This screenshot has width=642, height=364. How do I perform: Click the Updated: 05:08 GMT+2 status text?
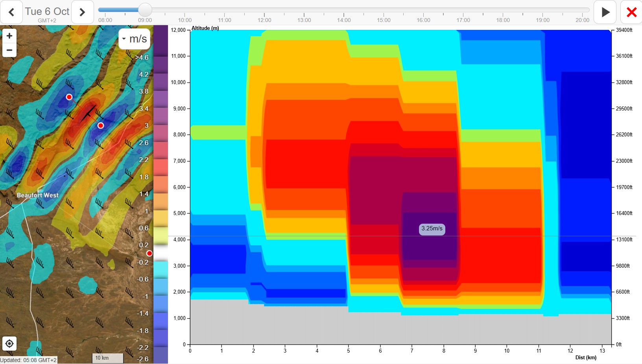(28, 360)
